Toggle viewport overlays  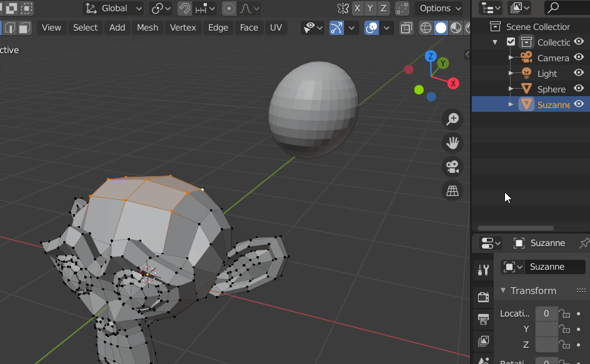371,28
